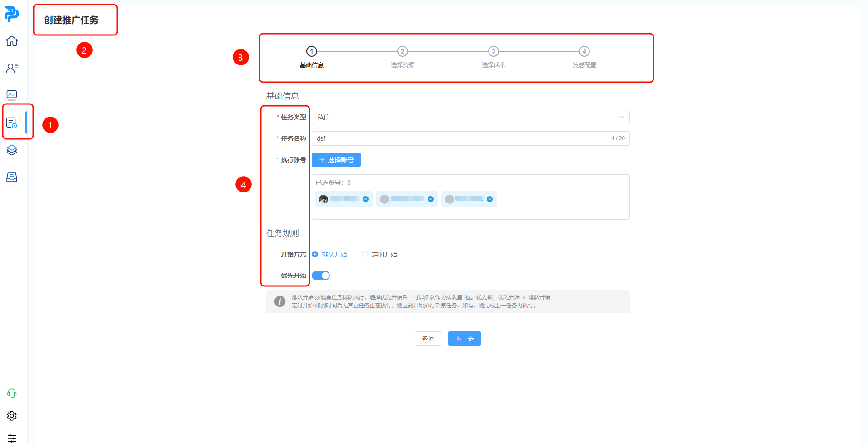The height and width of the screenshot is (444, 868).
Task: Go to step 3 选择话术
Action: (x=494, y=52)
